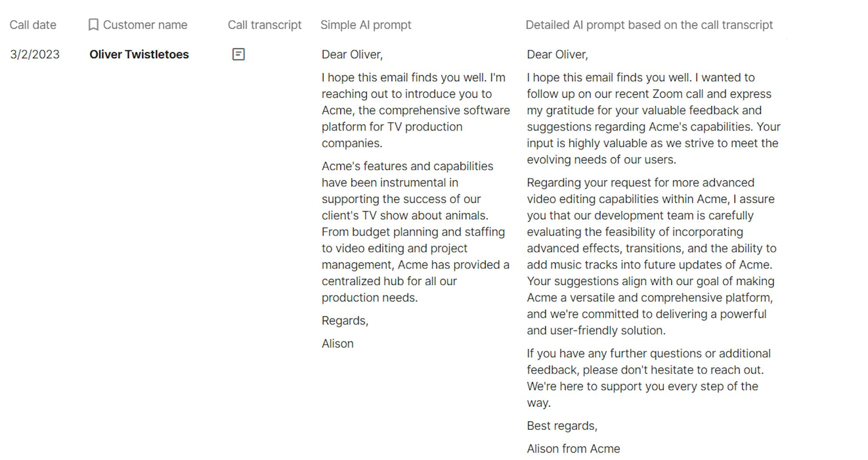Viewport: 868px width, 460px height.
Task: Click the bookmark icon beside Customer name
Action: point(93,25)
